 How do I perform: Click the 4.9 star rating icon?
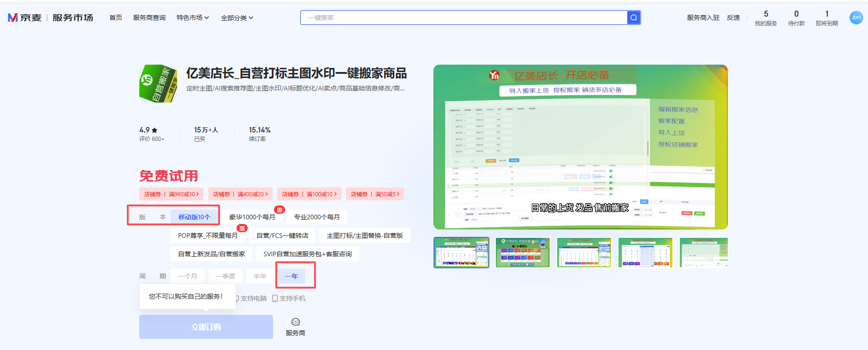(155, 130)
